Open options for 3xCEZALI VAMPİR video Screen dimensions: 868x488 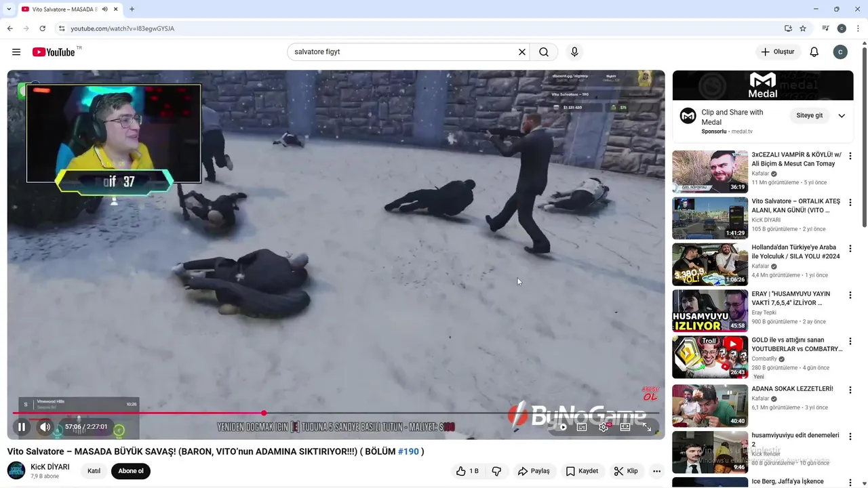click(850, 156)
